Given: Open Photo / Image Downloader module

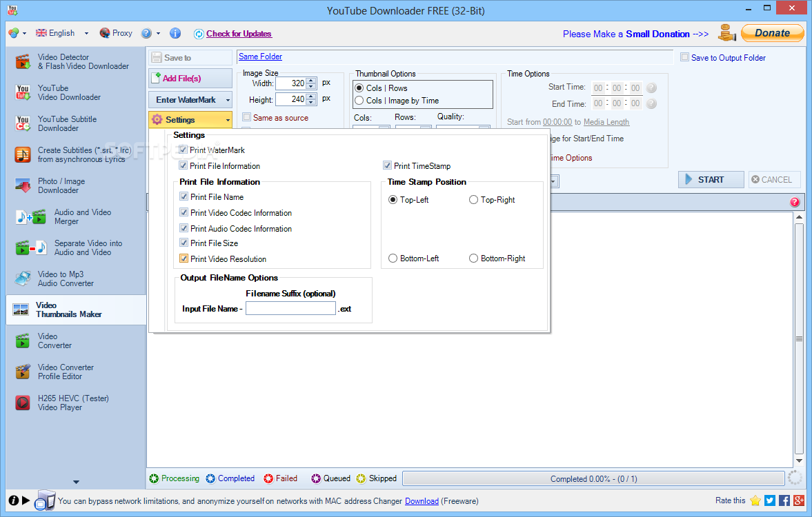Looking at the screenshot, I should pos(75,186).
